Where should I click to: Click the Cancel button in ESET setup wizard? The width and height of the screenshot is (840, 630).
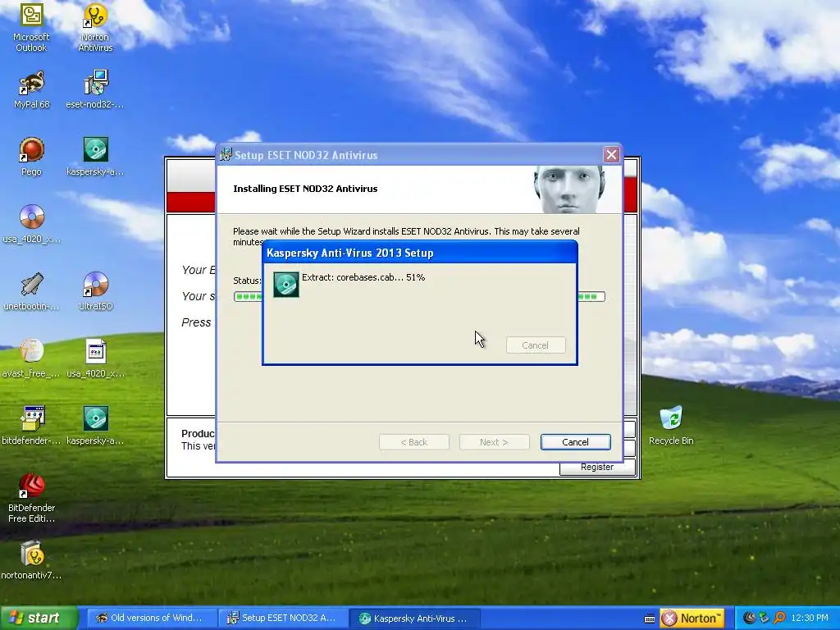click(x=575, y=442)
